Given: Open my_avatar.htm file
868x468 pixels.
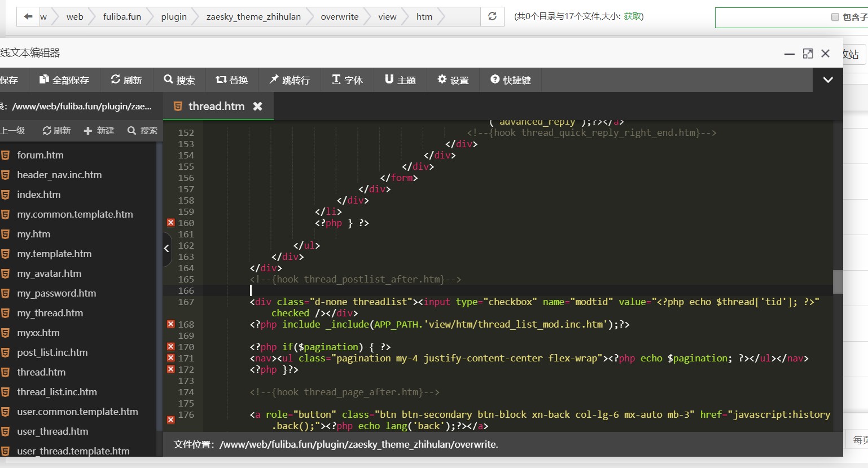Looking at the screenshot, I should [x=49, y=273].
